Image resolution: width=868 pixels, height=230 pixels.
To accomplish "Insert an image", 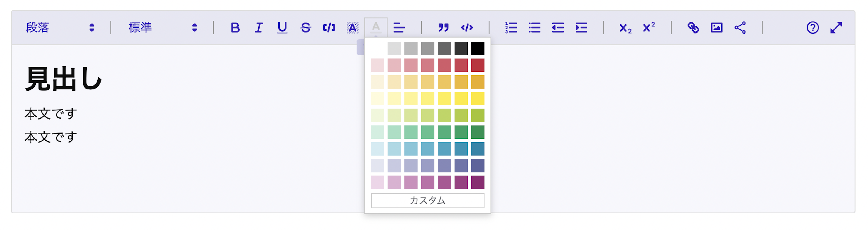I will [717, 27].
